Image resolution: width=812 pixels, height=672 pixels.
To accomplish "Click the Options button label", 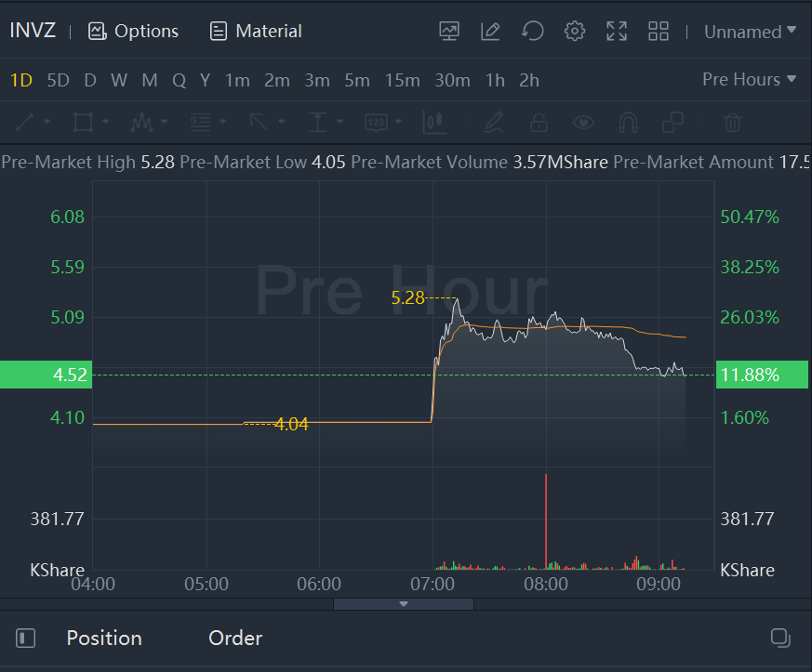I will pyautogui.click(x=147, y=32).
